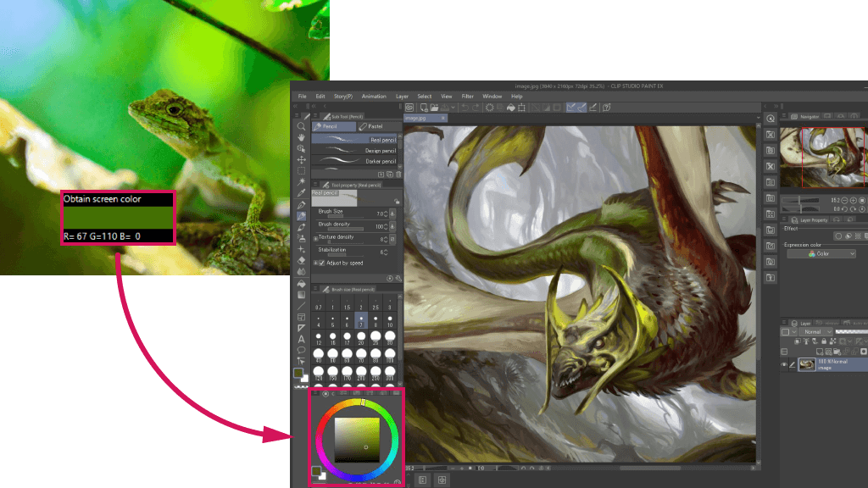
Task: Click the Undo arrow in the toolbar
Action: tap(465, 108)
